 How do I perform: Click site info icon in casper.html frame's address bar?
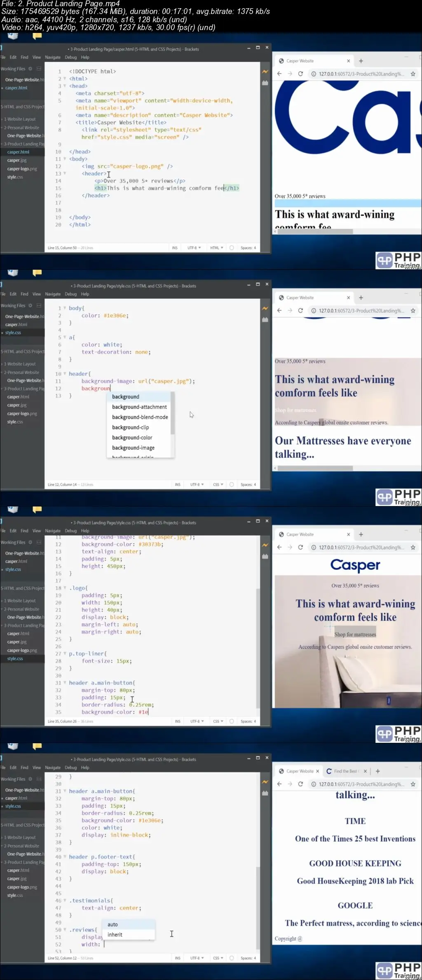coord(314,74)
